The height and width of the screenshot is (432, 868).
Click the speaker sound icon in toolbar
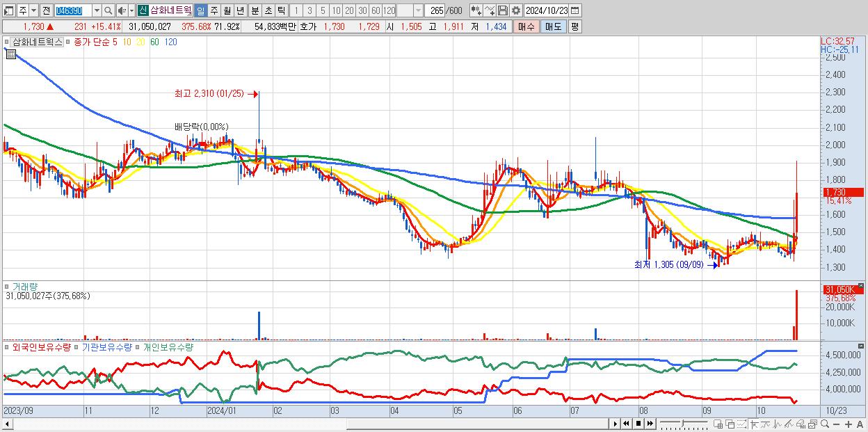(121, 10)
